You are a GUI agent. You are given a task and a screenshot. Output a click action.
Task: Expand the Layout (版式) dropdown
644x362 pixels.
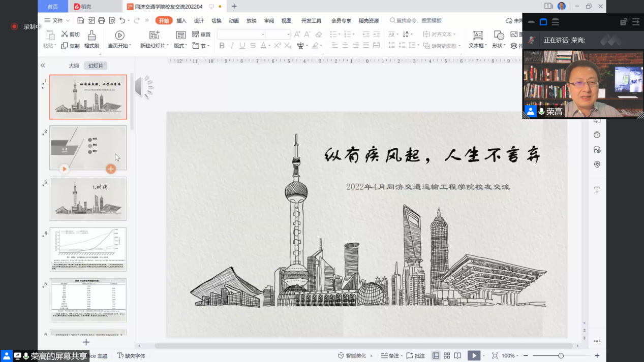[180, 46]
